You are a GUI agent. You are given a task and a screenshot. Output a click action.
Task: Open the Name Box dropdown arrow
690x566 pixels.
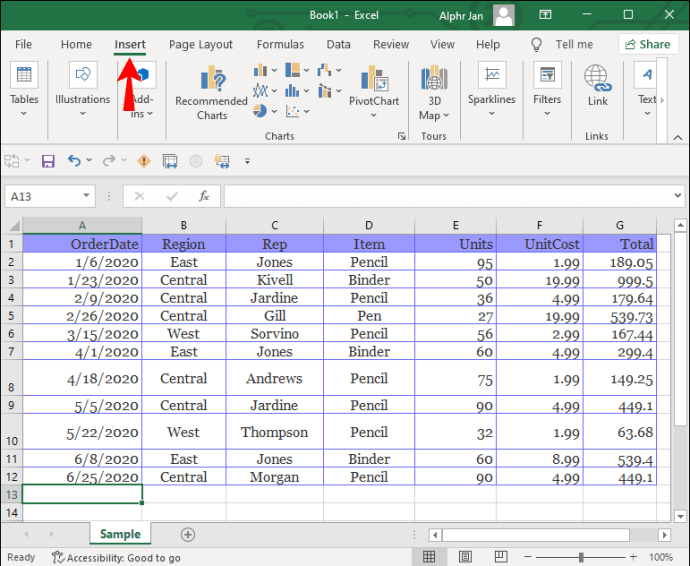[87, 196]
